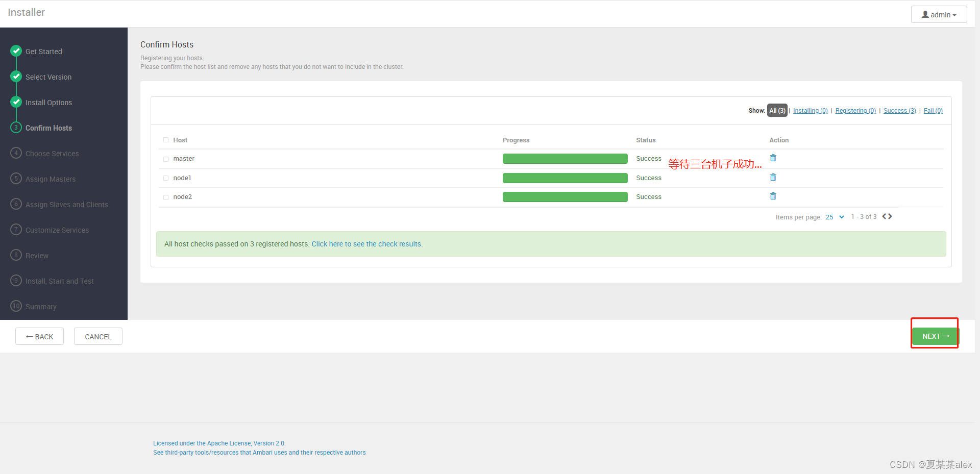Click the Get Started completed step checkmark
Image resolution: width=980 pixels, height=474 pixels.
tap(16, 51)
